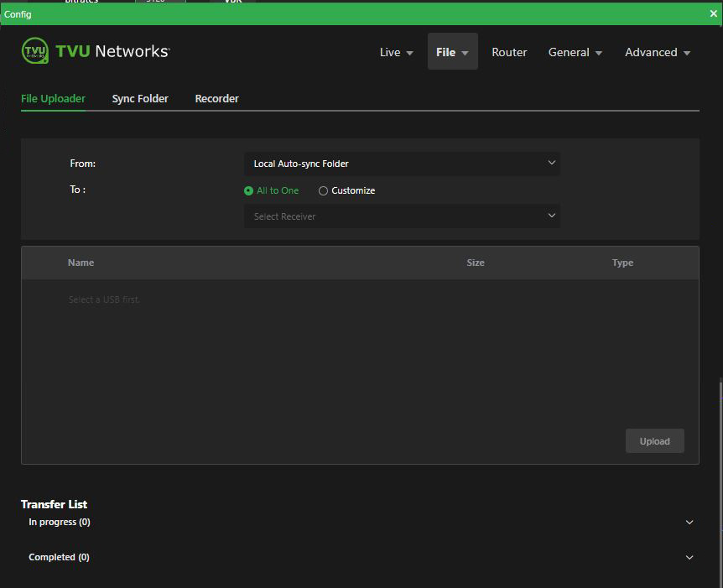Image resolution: width=723 pixels, height=588 pixels.
Task: Open the File menu dropdown
Action: (452, 52)
